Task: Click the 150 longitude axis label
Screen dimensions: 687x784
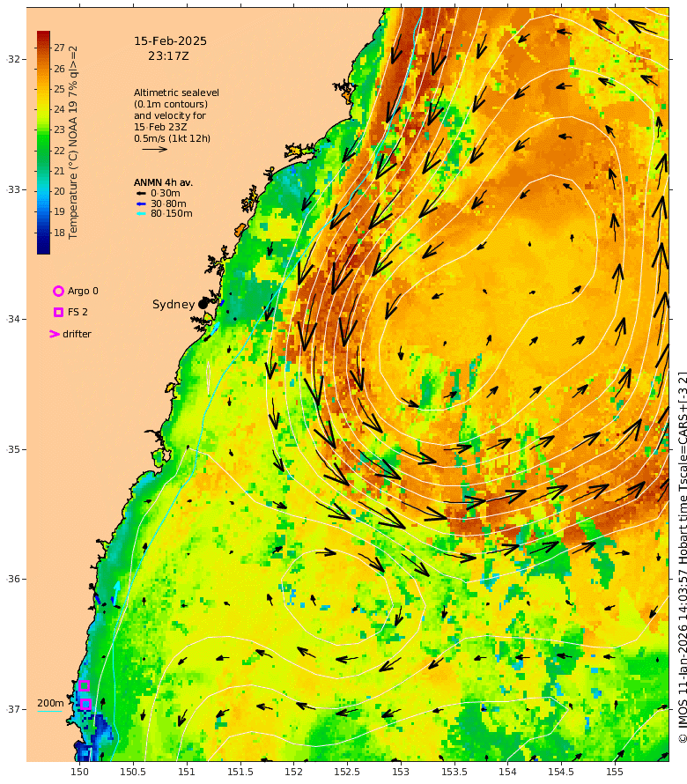Action: point(79,772)
